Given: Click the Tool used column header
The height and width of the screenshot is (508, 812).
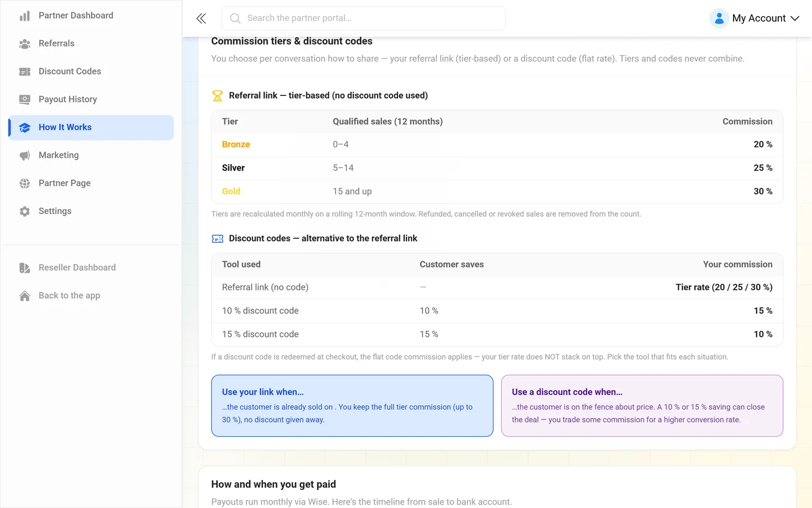Looking at the screenshot, I should (241, 265).
